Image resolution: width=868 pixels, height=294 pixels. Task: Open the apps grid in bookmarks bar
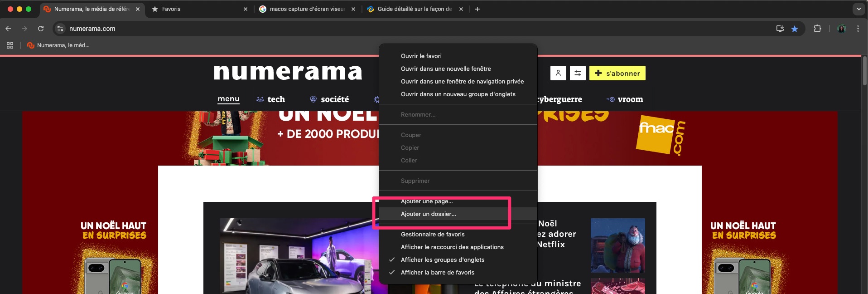[10, 45]
